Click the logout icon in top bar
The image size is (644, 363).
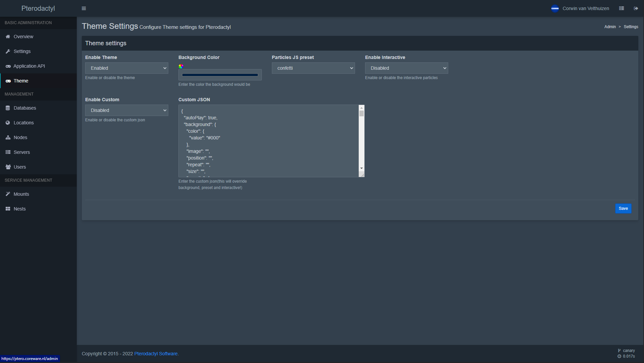(x=636, y=8)
